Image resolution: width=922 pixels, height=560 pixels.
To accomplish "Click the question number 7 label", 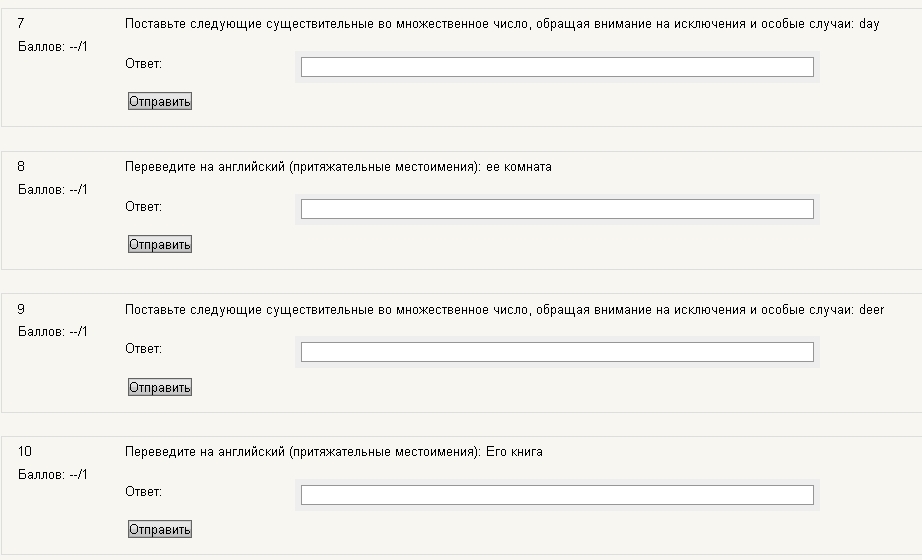I will (x=21, y=24).
